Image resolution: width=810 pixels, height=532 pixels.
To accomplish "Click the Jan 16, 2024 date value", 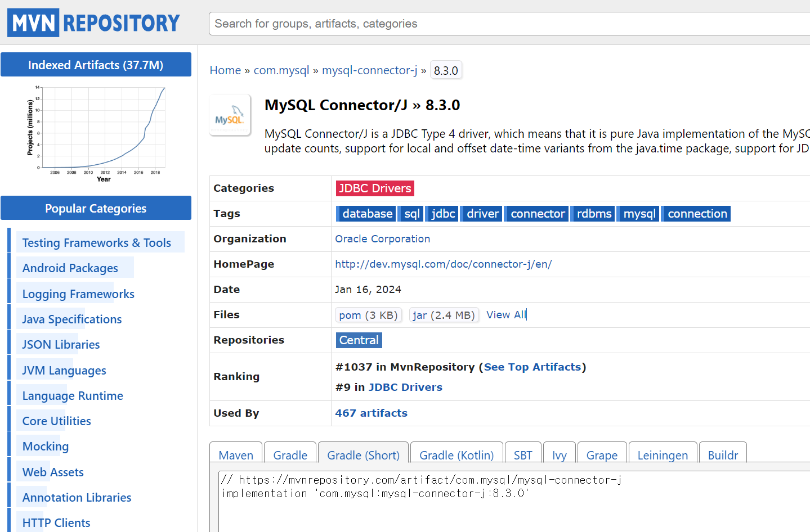I will coord(368,290).
